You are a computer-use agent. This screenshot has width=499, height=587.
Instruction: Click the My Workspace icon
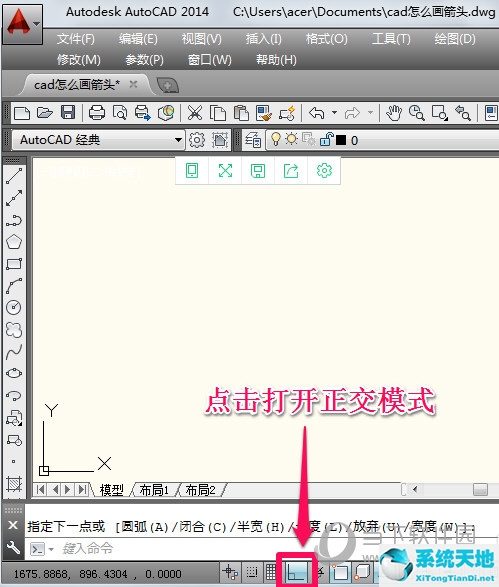pos(220,140)
